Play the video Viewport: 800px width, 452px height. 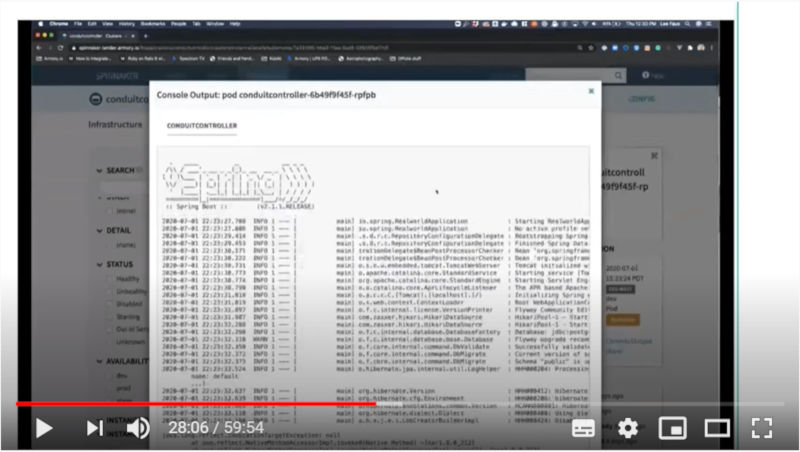point(44,428)
